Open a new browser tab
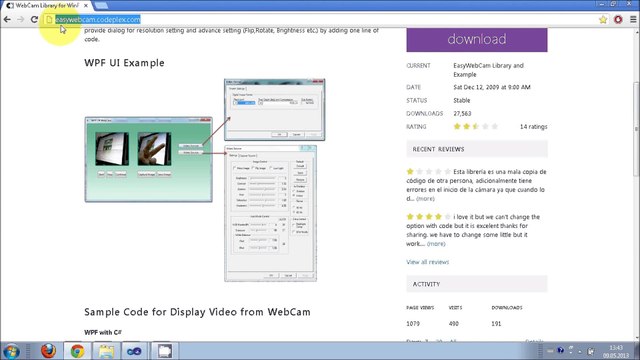This screenshot has width=640, height=360. [101, 6]
